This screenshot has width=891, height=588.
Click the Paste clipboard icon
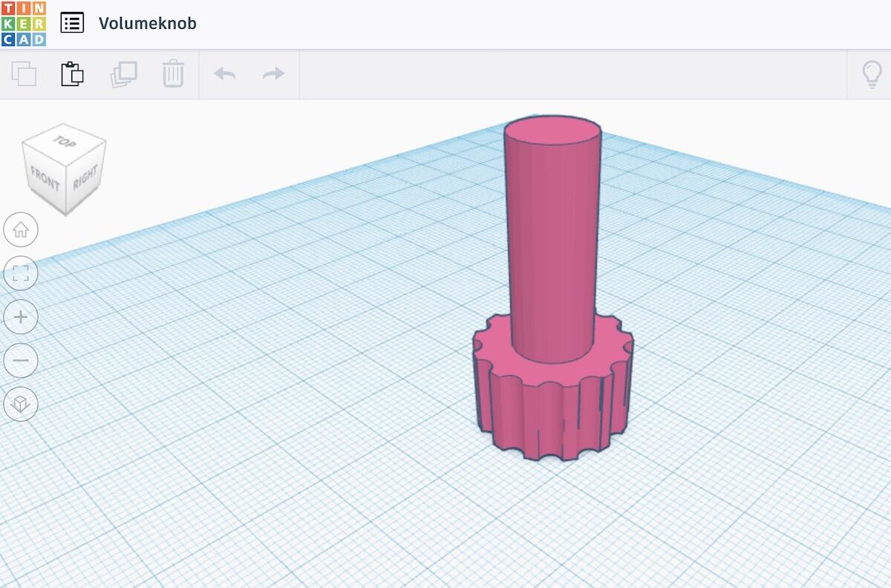click(72, 74)
